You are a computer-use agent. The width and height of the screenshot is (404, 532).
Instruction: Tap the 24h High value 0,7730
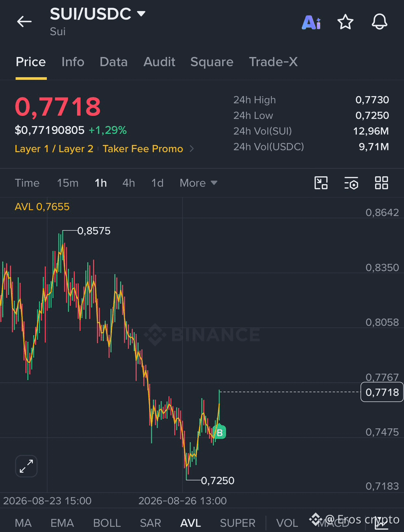372,100
